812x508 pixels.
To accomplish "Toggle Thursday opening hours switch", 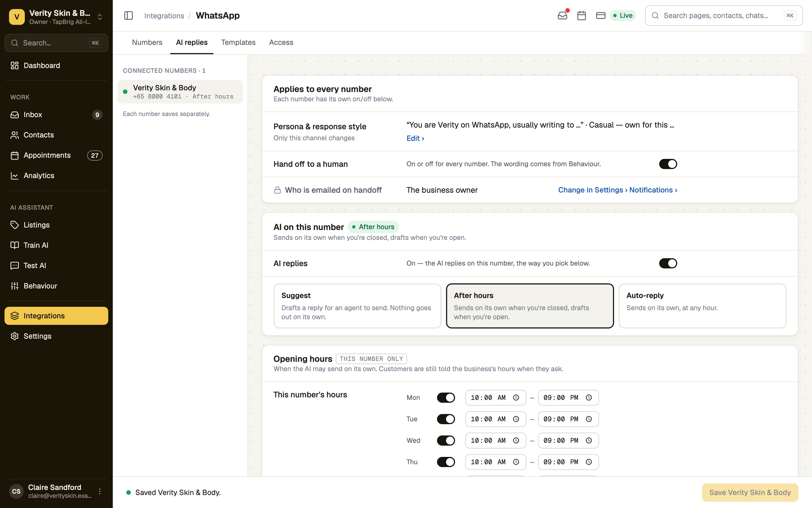I will pos(446,462).
